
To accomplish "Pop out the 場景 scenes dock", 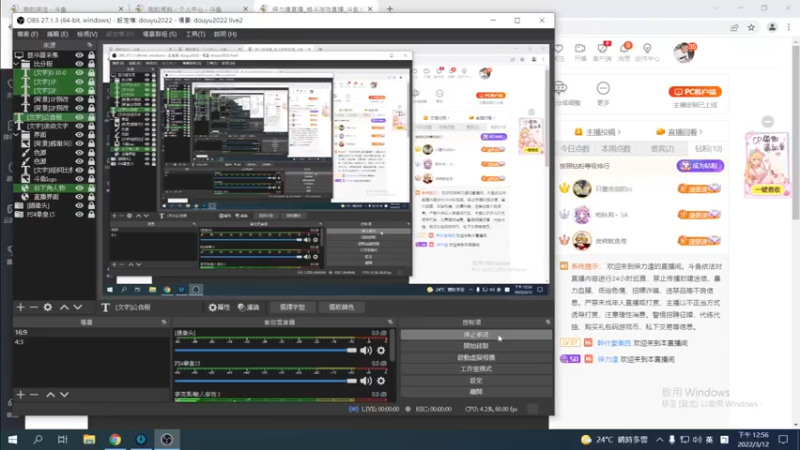I will click(x=164, y=322).
